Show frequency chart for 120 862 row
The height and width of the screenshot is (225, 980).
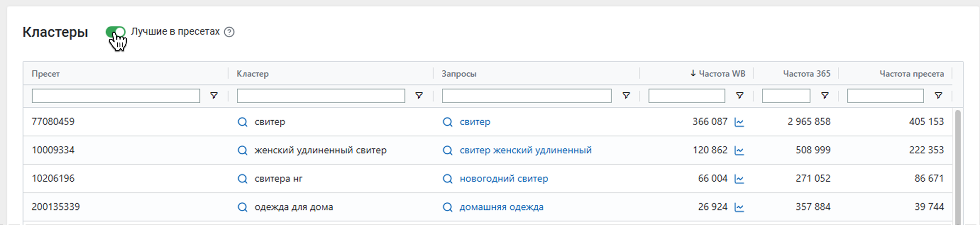[x=739, y=151]
